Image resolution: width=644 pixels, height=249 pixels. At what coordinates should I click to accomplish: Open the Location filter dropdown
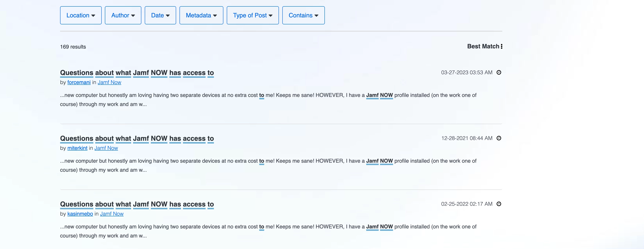click(x=81, y=15)
